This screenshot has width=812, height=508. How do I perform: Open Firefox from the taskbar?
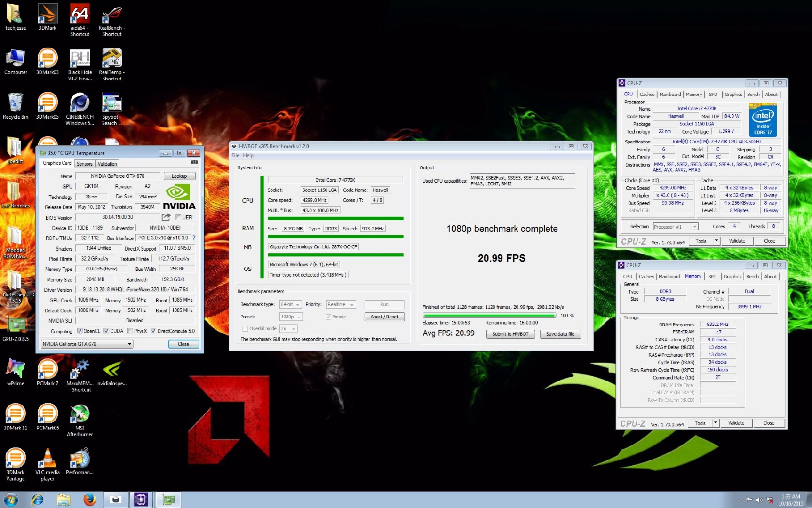tap(89, 500)
